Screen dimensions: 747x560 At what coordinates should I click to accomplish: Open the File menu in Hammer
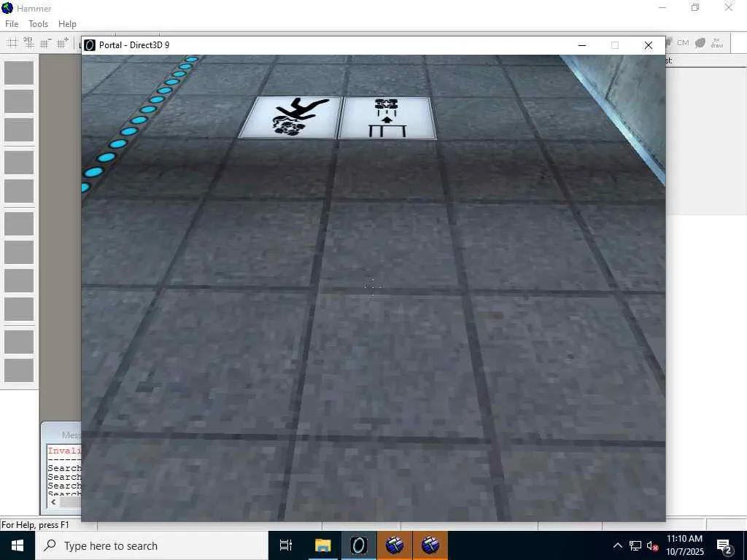12,24
